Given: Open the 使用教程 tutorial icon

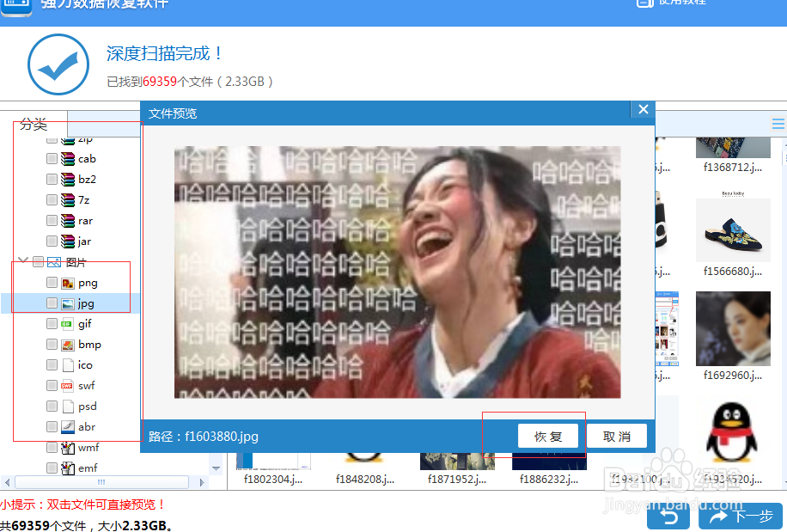Looking at the screenshot, I should [644, 3].
